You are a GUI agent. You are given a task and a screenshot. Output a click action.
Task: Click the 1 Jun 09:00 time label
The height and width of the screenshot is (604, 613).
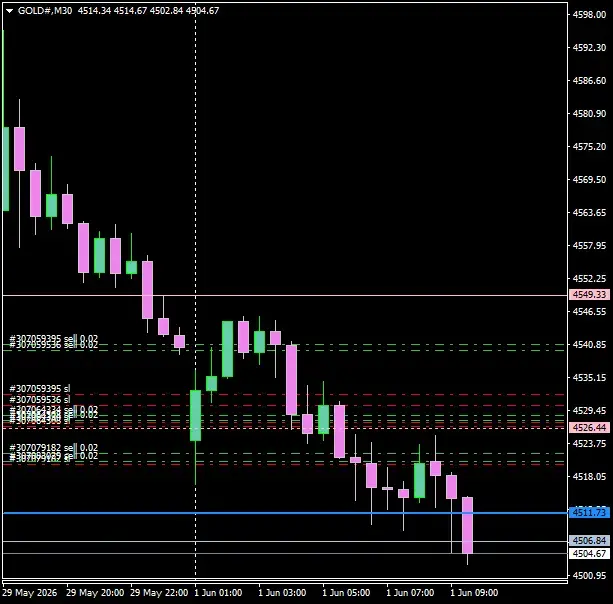(474, 593)
